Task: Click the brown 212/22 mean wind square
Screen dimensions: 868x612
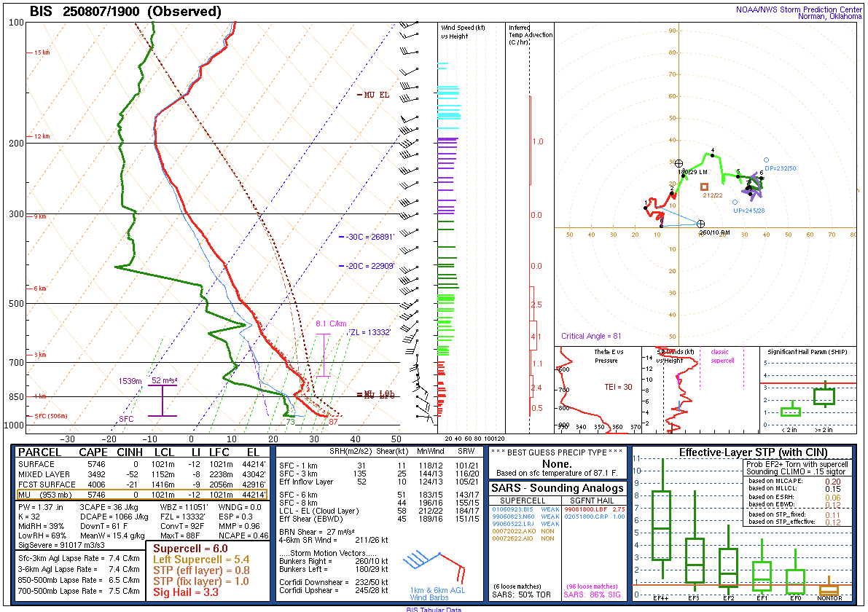Action: (x=704, y=187)
